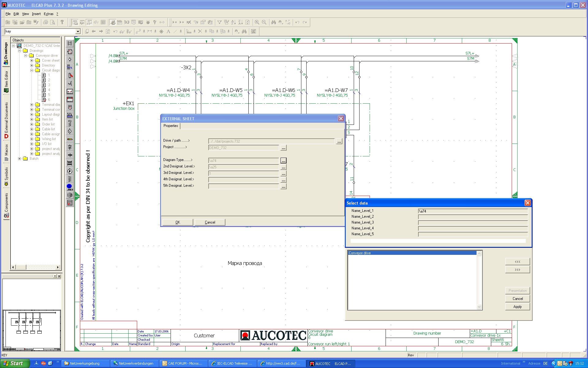Expand the Batch folder
The image size is (588, 368).
[x=20, y=159]
